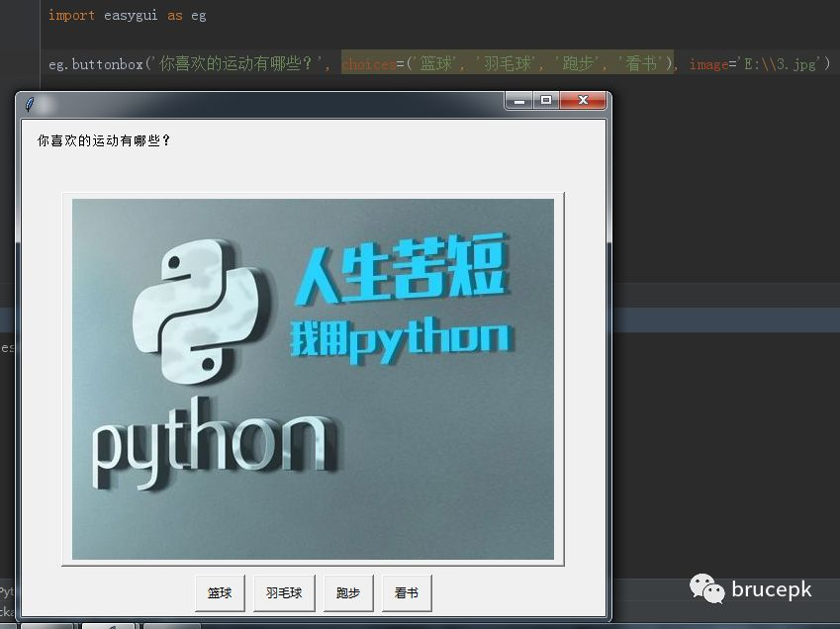Choose the 跑步 option
This screenshot has height=629, width=840.
[x=347, y=592]
